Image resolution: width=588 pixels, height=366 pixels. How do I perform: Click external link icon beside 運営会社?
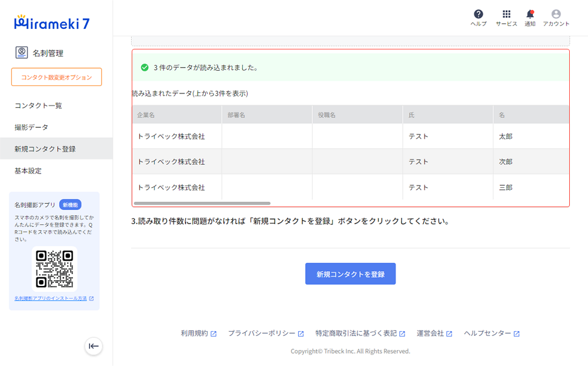pyautogui.click(x=449, y=334)
